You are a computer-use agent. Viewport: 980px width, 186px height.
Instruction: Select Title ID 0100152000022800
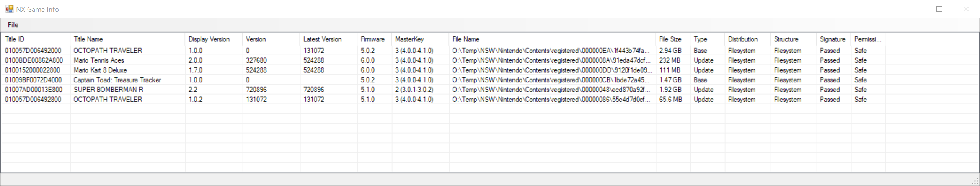[33, 70]
